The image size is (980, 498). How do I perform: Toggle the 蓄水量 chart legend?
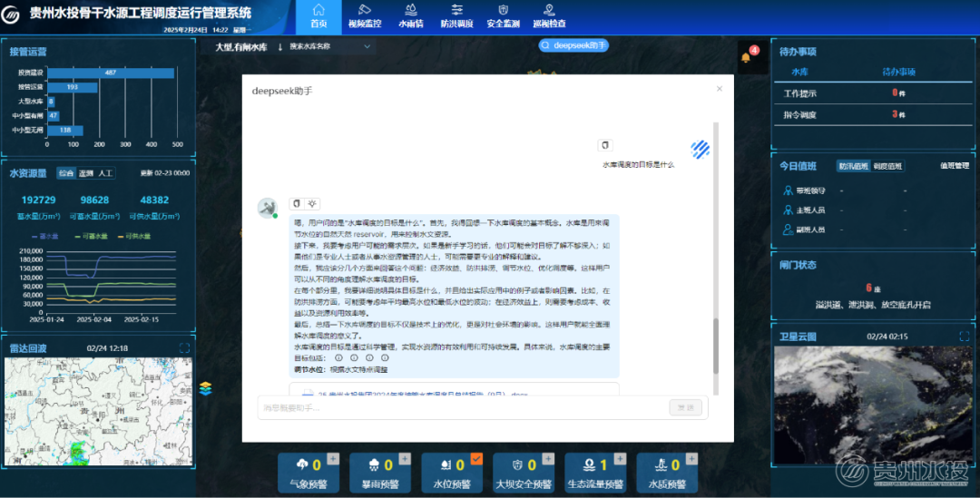point(45,236)
